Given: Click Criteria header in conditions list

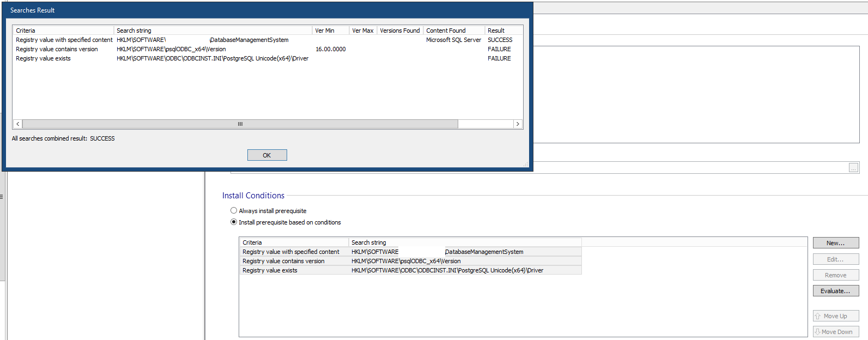Looking at the screenshot, I should click(x=294, y=242).
